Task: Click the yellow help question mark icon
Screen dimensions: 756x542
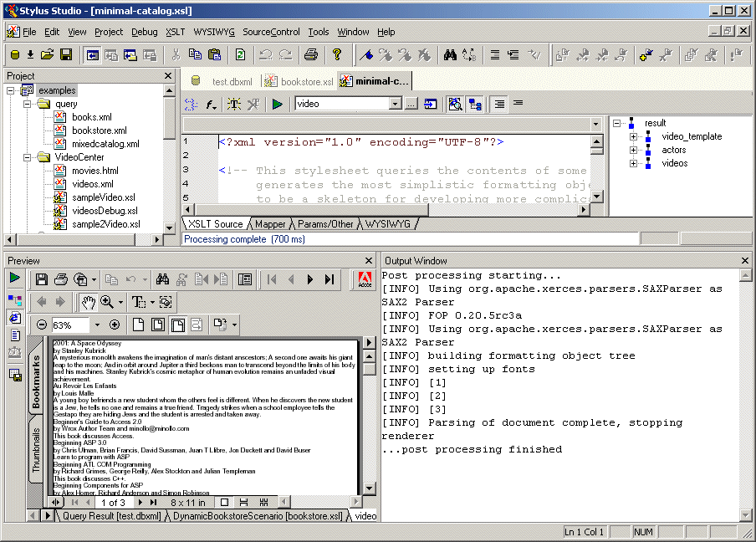Action: [x=337, y=55]
